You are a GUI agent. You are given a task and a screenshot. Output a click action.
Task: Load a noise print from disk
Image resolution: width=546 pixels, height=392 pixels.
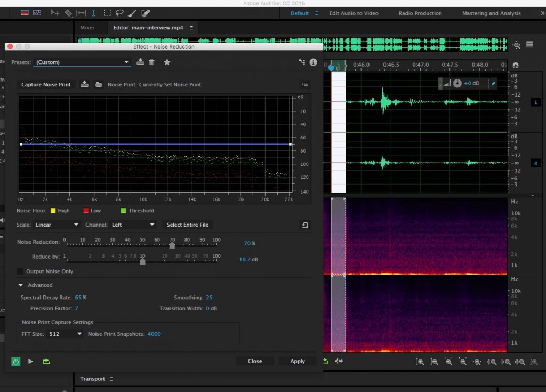coord(99,84)
